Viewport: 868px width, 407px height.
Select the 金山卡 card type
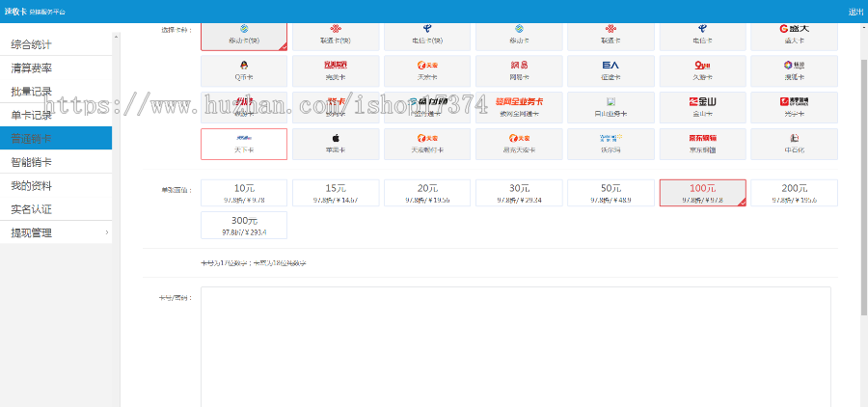click(x=702, y=106)
